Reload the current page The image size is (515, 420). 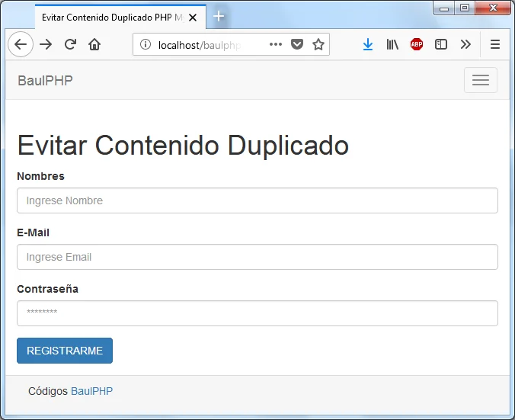(70, 44)
